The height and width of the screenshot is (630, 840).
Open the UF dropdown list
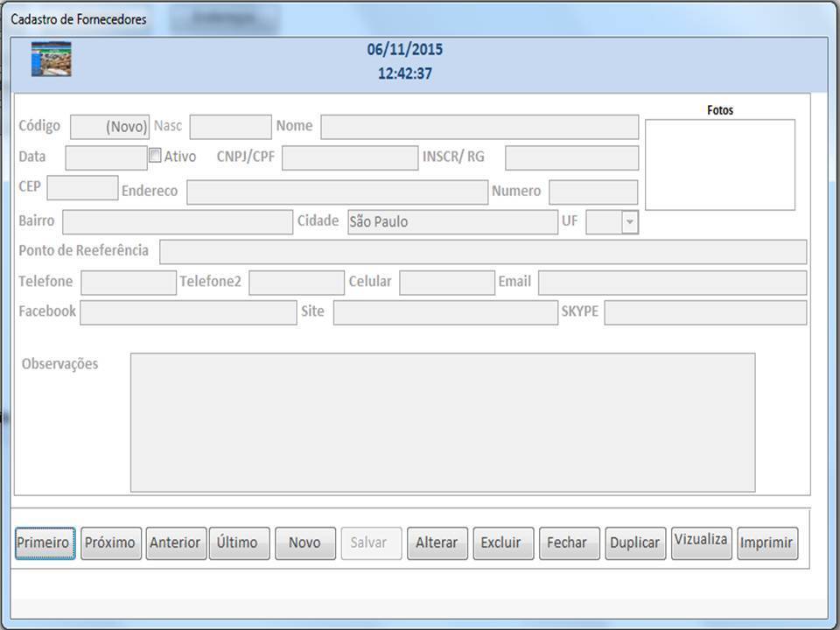tap(629, 222)
